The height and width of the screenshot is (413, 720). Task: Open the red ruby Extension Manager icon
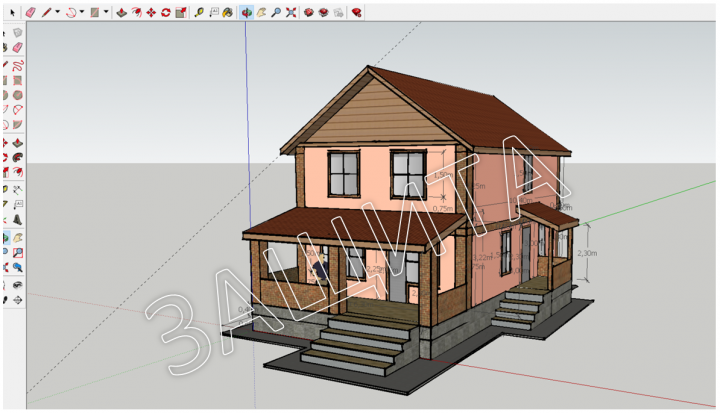tap(356, 12)
